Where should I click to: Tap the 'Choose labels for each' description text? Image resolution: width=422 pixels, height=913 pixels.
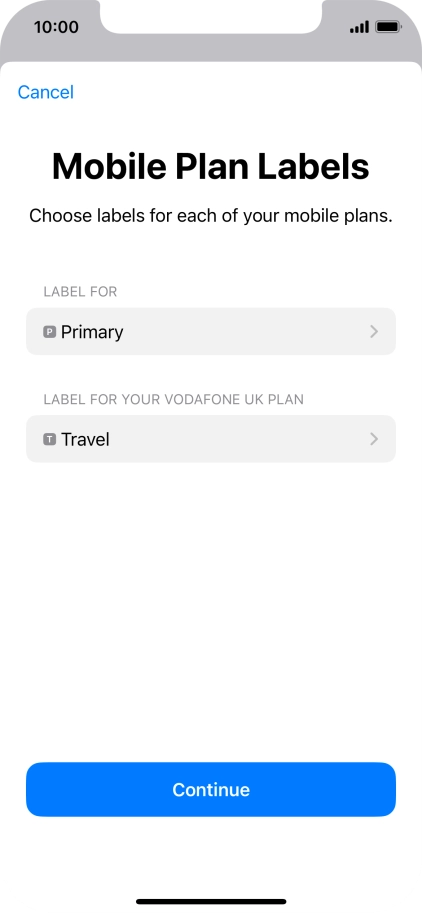pyautogui.click(x=211, y=216)
